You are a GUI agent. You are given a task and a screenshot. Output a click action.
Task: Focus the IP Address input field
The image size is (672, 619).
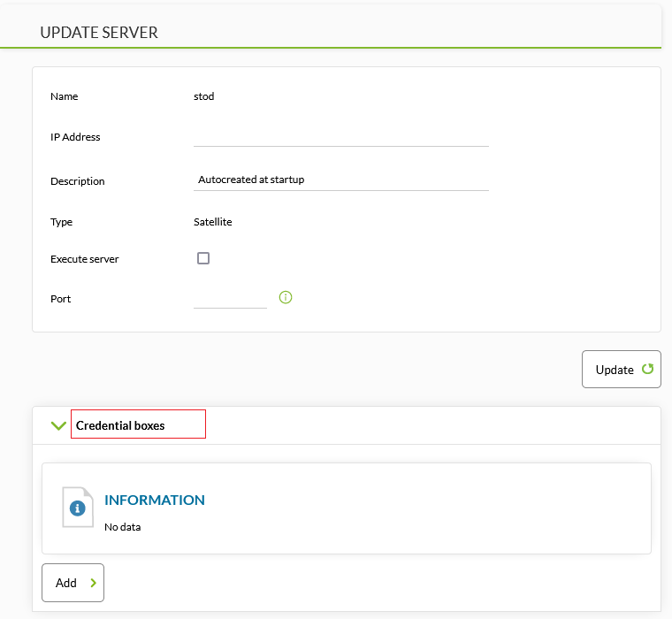[x=340, y=136]
